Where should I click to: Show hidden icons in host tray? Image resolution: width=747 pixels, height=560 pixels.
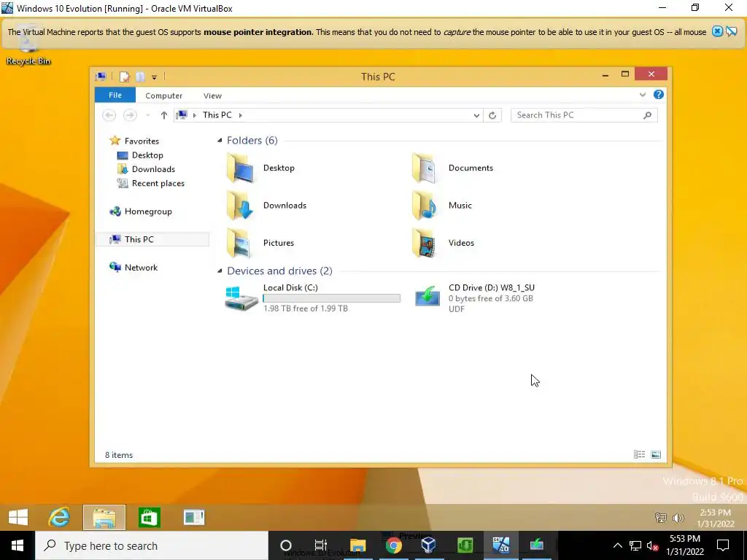click(x=617, y=545)
